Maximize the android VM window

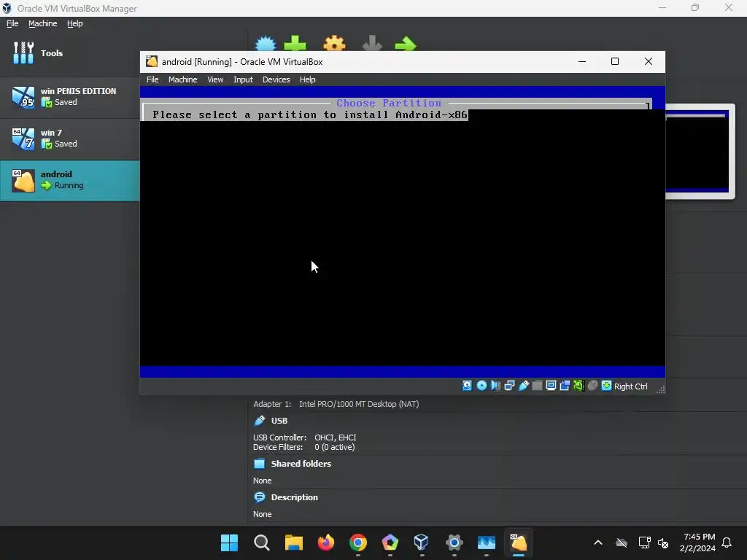pos(614,61)
